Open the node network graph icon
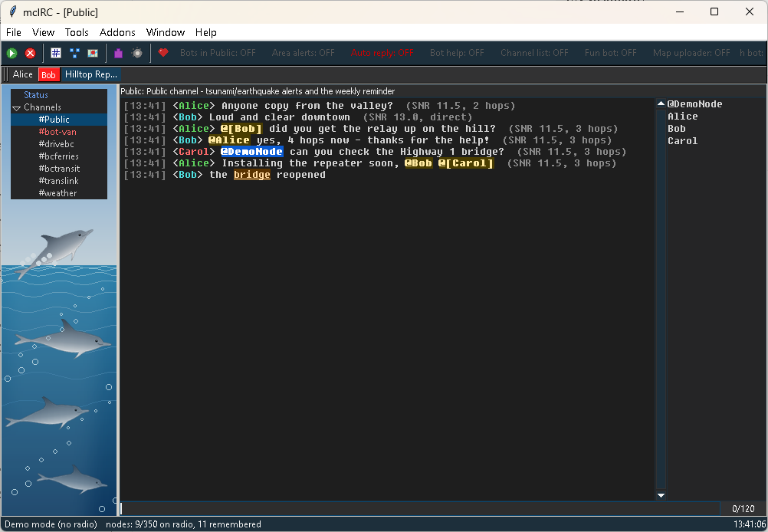The width and height of the screenshot is (768, 532). coord(74,53)
